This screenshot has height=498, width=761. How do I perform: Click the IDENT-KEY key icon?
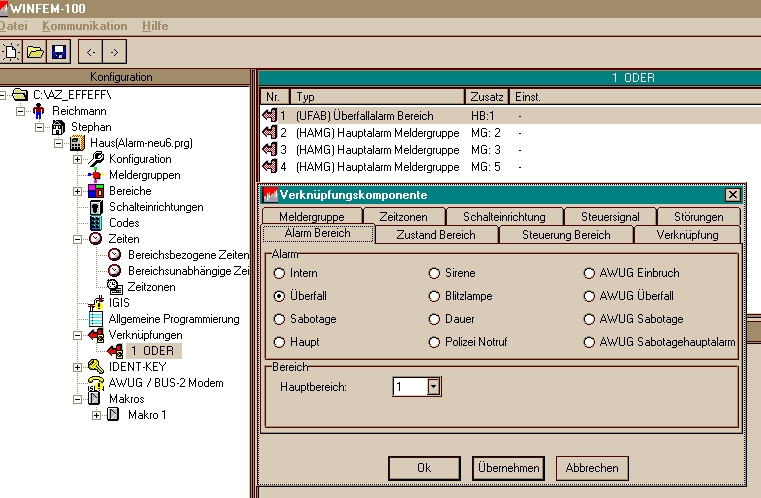pyautogui.click(x=96, y=367)
